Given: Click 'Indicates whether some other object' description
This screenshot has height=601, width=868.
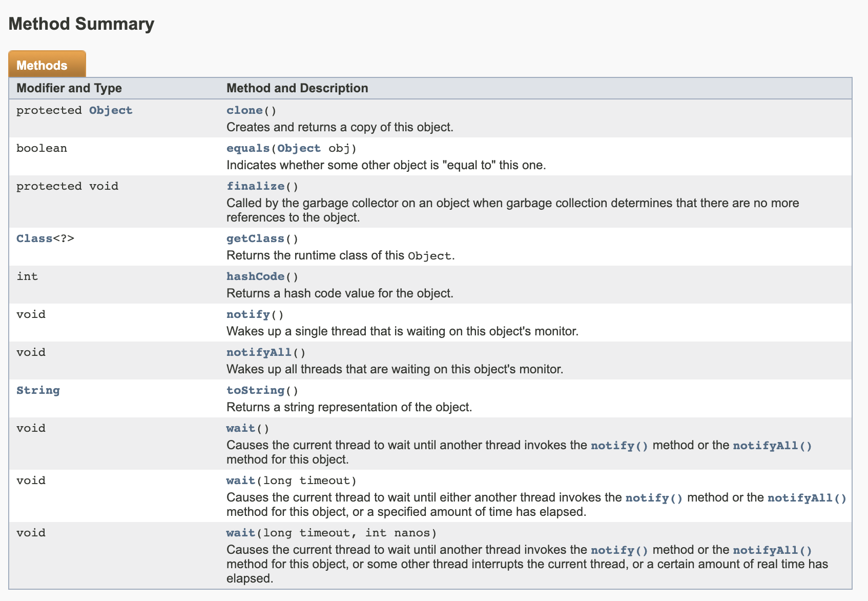Looking at the screenshot, I should (x=386, y=165).
